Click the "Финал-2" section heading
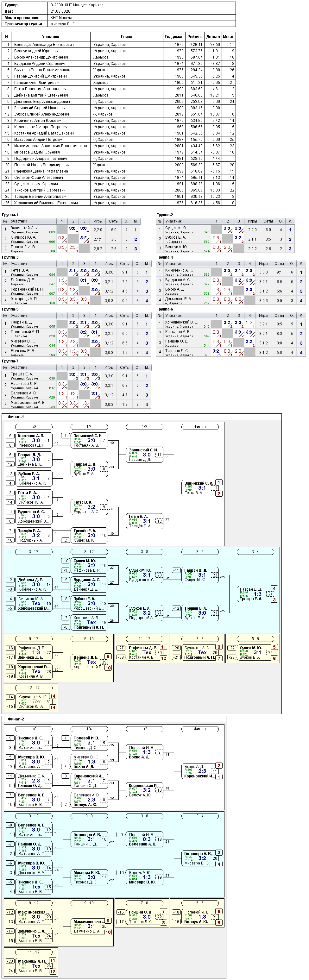Image resolution: width=309 pixels, height=980 pixels. [x=16, y=719]
